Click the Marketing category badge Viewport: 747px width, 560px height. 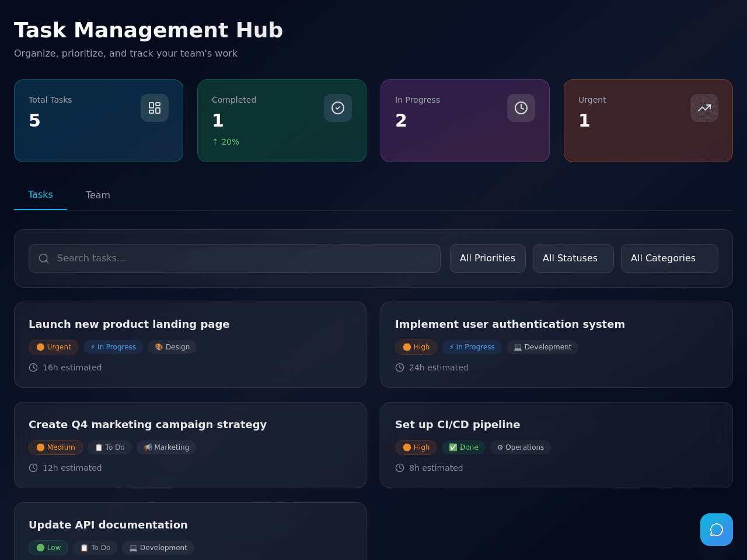tap(166, 447)
